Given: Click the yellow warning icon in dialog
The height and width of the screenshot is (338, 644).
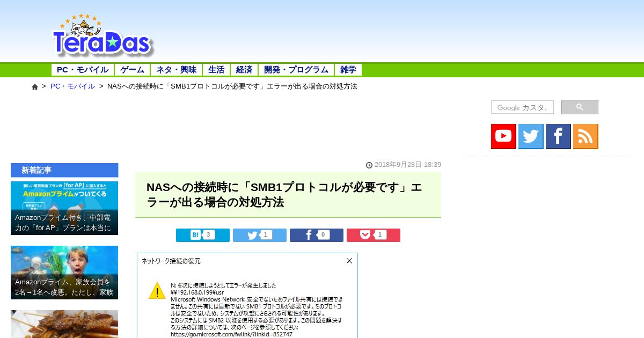Looking at the screenshot, I should coord(157,291).
